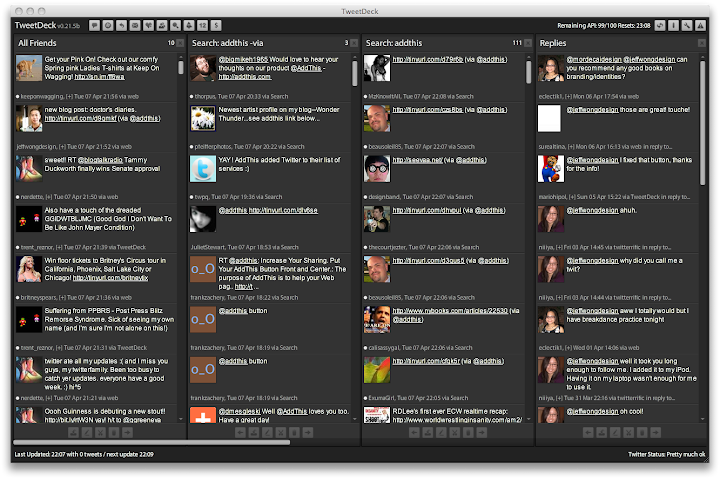Close the All Friends column
Image resolution: width=720 pixels, height=479 pixels.
point(180,43)
